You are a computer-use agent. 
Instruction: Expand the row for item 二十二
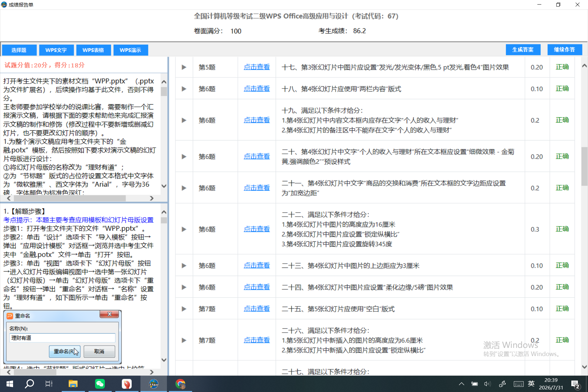coord(184,229)
